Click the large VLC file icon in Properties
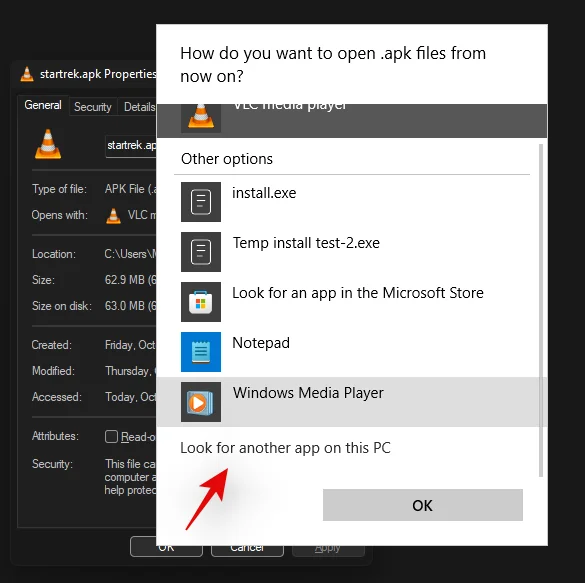This screenshot has height=583, width=585. [x=48, y=144]
